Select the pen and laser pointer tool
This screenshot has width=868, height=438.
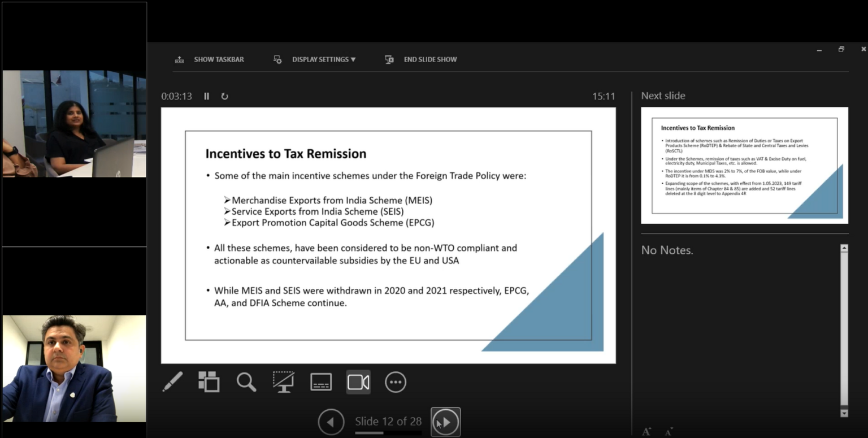click(x=173, y=382)
